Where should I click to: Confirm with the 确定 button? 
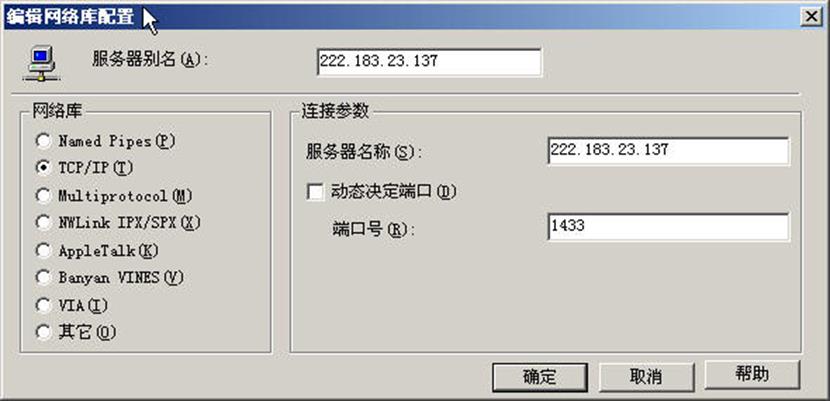[540, 377]
